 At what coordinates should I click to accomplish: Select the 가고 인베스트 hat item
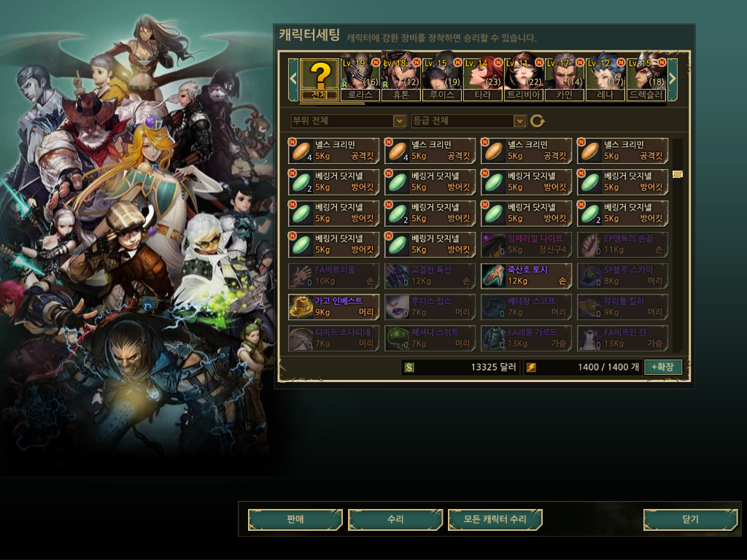point(333,306)
